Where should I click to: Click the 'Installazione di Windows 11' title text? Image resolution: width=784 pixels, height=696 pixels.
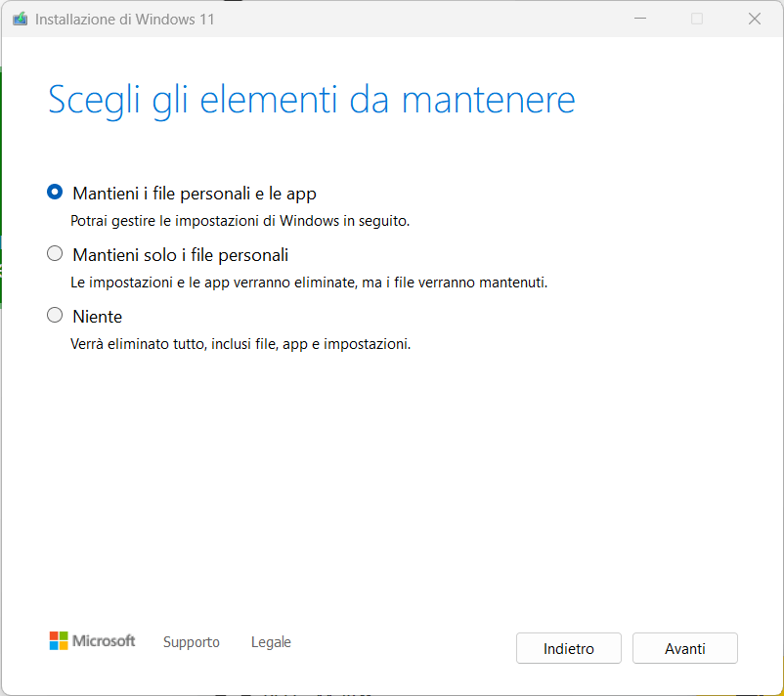pos(124,20)
